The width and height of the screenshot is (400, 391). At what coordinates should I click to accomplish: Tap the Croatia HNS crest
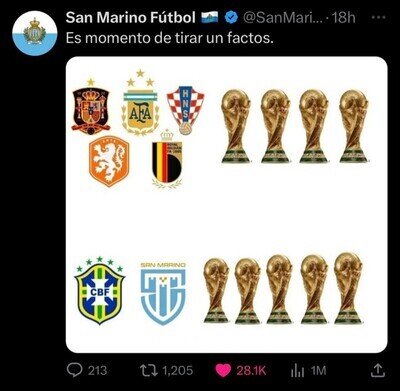coord(186,110)
